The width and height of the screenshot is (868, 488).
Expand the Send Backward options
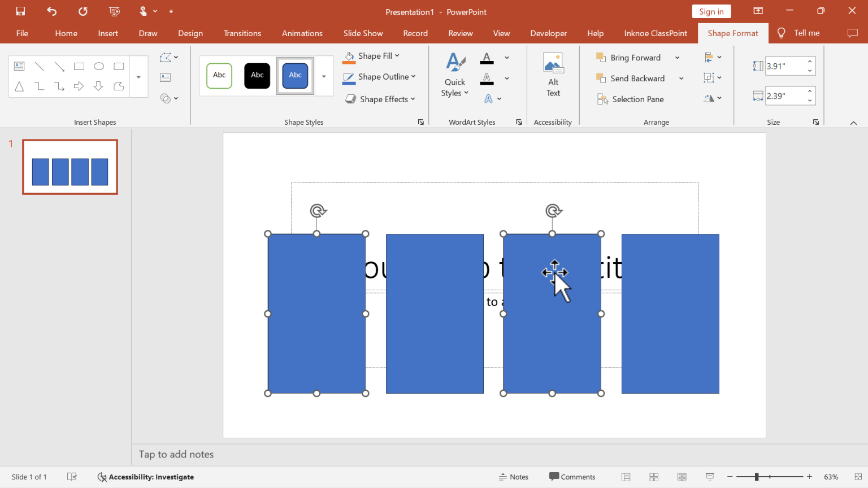682,78
